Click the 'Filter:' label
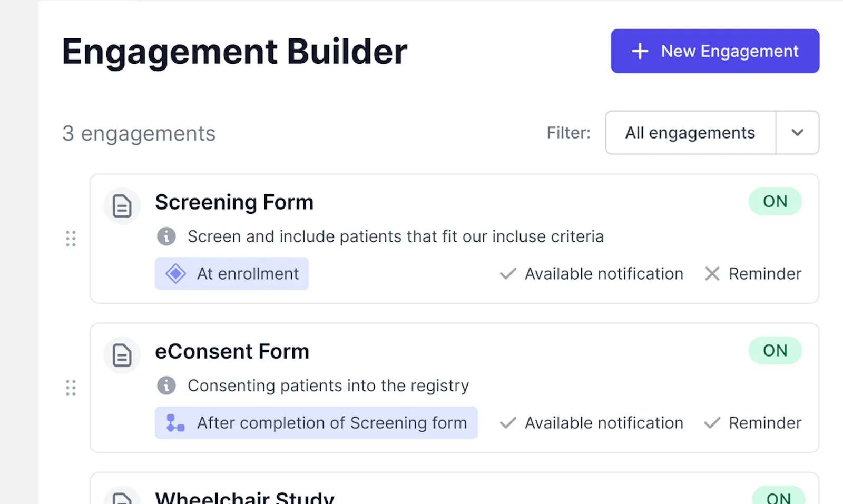843x504 pixels. point(568,133)
